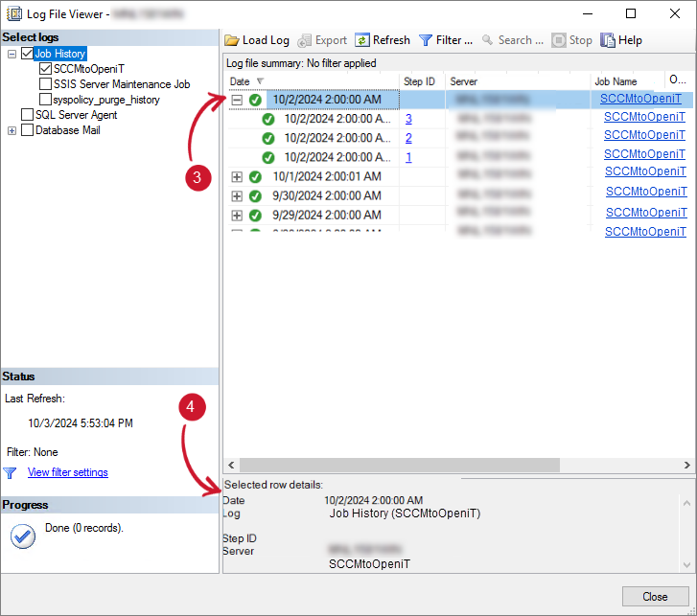Click the Export toolbar icon

coord(305,40)
